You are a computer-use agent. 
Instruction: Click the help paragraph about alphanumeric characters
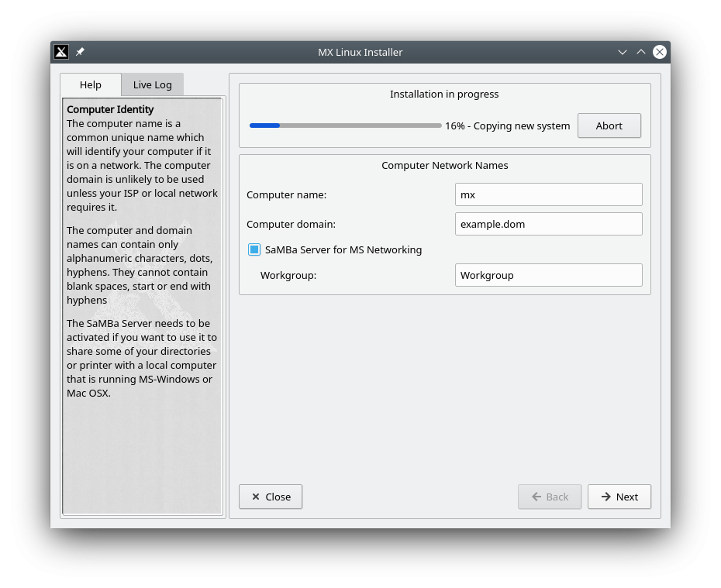coord(140,265)
